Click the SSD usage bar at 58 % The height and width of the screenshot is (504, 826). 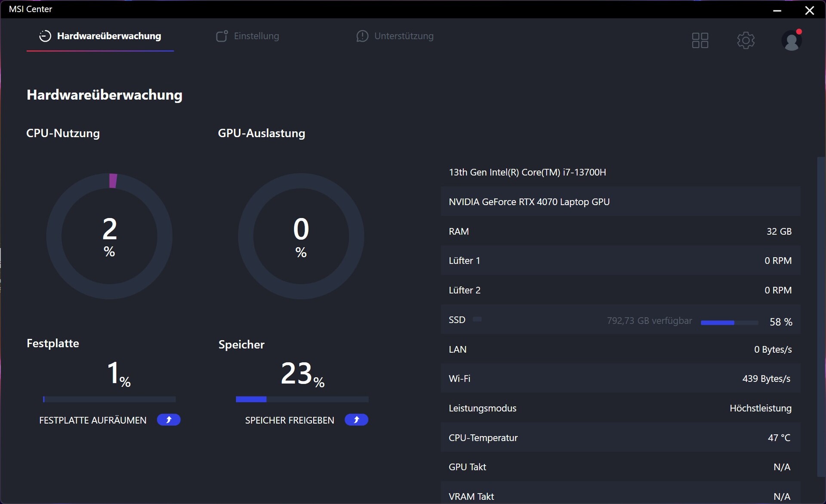tap(729, 323)
